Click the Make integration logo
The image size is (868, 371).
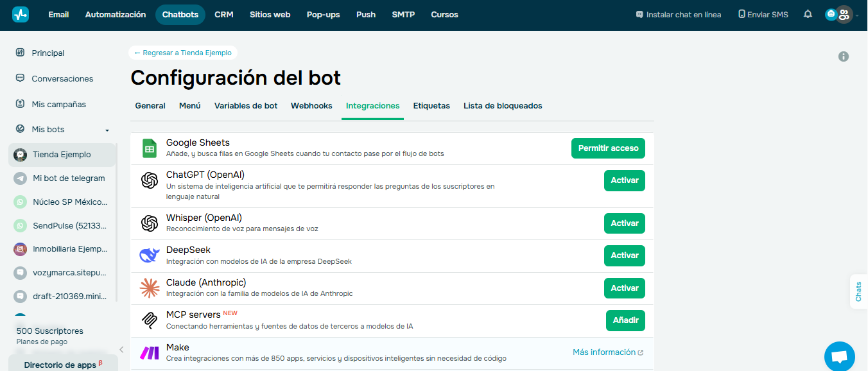point(150,352)
